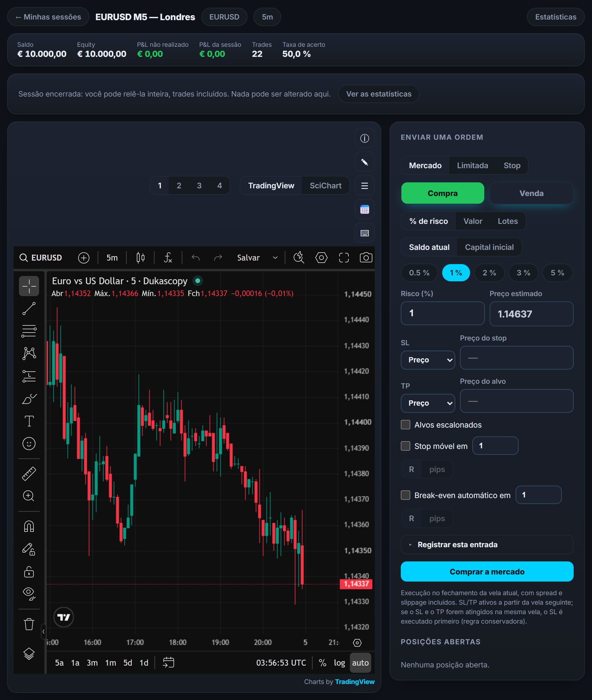Open Ver as estatísticas button

pyautogui.click(x=379, y=94)
